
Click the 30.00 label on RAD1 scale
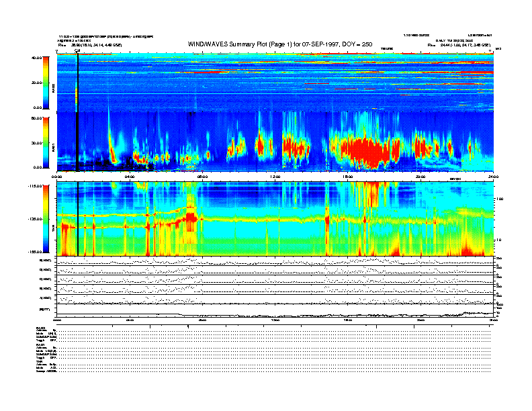click(37, 143)
